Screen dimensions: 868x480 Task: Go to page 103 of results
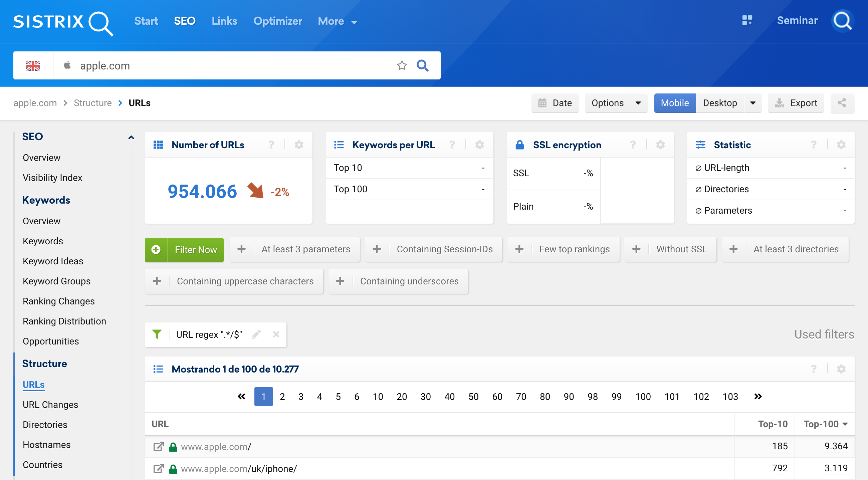[730, 397]
